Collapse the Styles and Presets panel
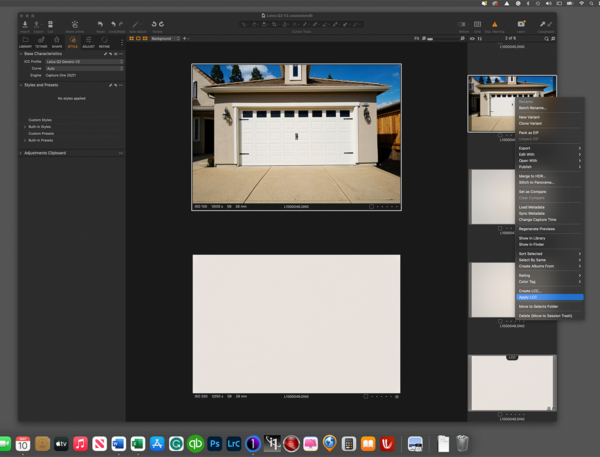The width and height of the screenshot is (600, 457). click(x=21, y=85)
